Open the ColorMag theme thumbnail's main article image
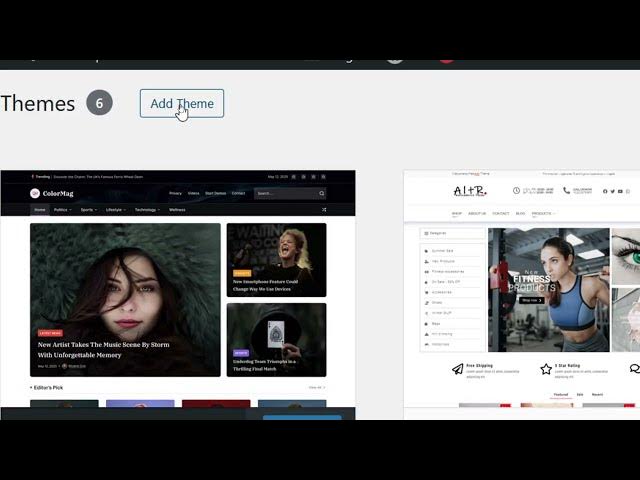This screenshot has height=480, width=640. [x=125, y=298]
